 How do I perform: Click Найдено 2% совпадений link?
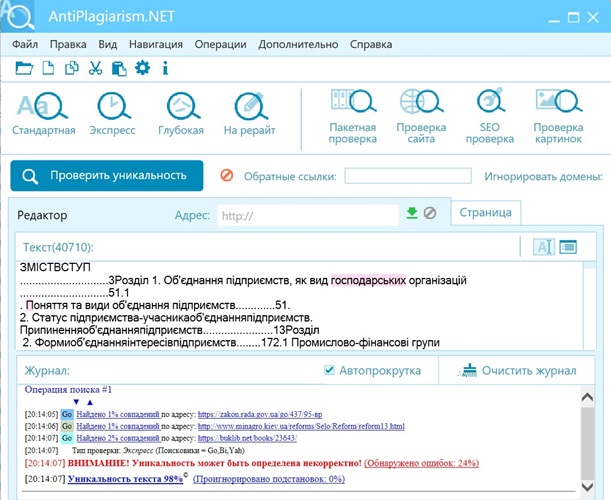(118, 438)
